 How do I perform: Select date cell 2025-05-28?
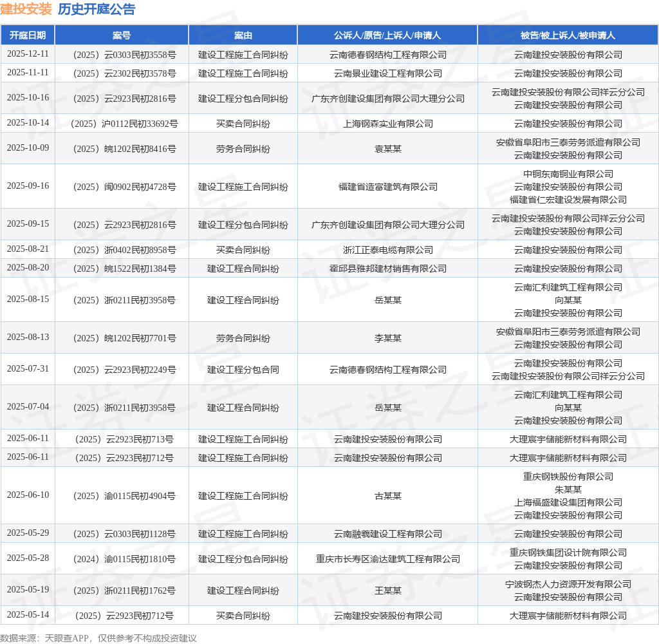28,558
